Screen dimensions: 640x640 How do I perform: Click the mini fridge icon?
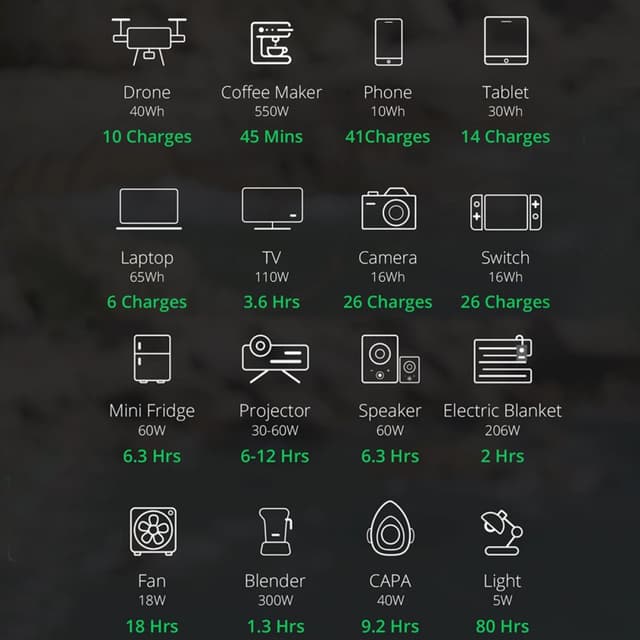point(152,359)
